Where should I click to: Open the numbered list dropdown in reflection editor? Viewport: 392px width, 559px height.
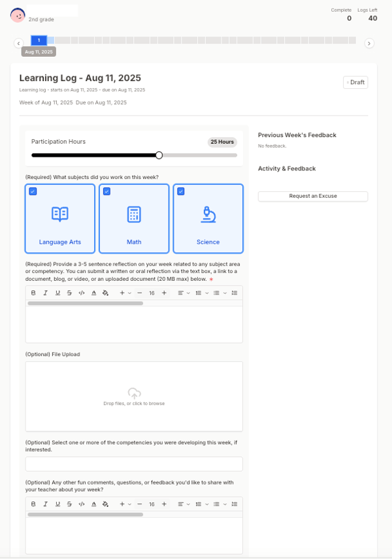coord(201,293)
